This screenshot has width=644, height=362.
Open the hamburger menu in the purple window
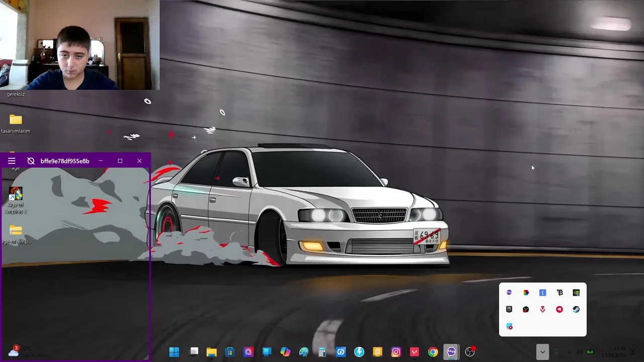(12, 161)
